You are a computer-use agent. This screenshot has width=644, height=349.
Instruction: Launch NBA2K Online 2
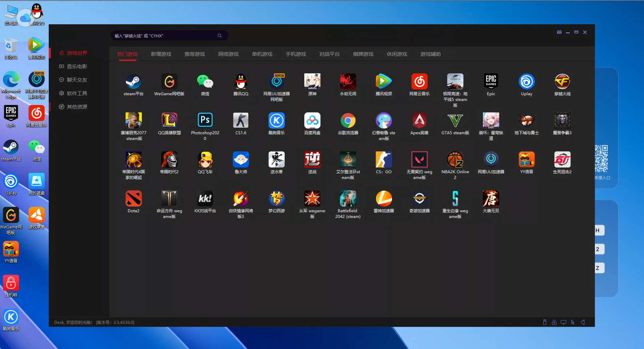pyautogui.click(x=455, y=159)
